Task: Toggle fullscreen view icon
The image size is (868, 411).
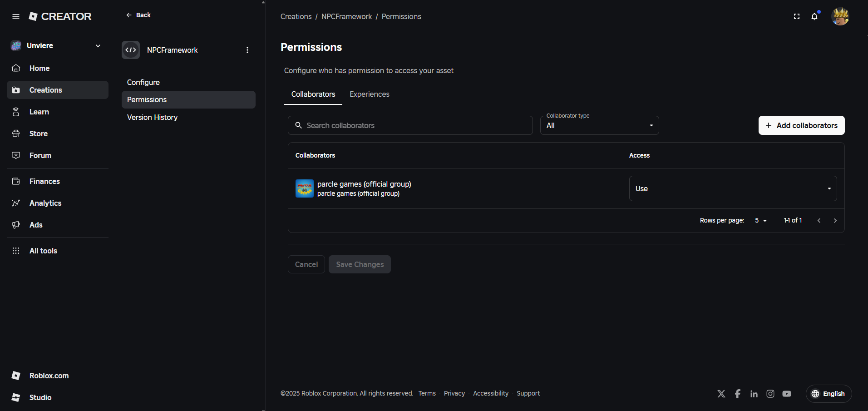Action: pos(797,16)
